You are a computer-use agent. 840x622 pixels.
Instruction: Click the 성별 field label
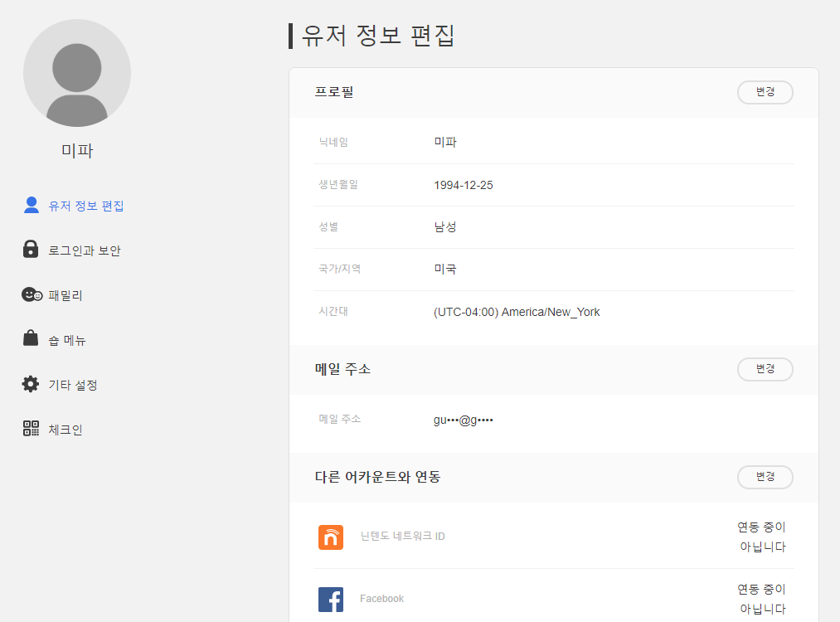click(328, 226)
